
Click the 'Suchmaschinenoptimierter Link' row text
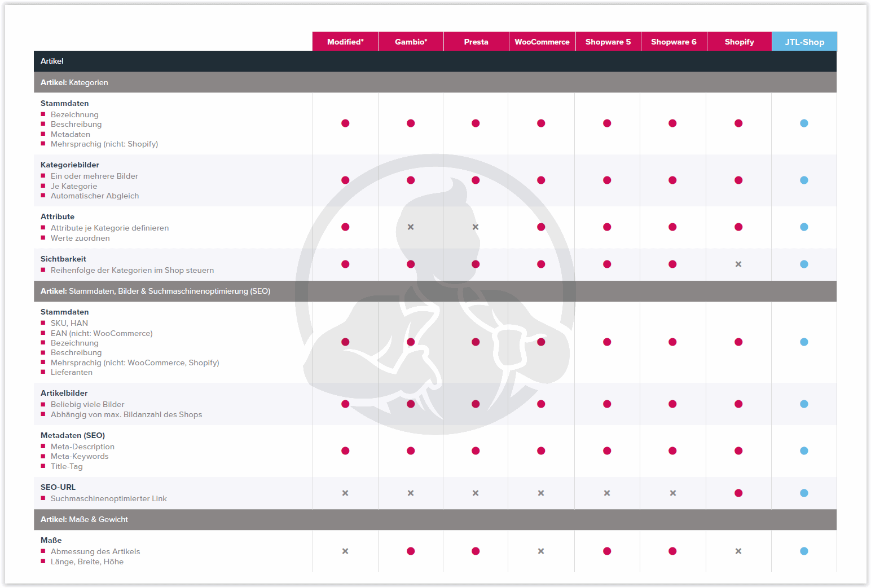(x=108, y=499)
